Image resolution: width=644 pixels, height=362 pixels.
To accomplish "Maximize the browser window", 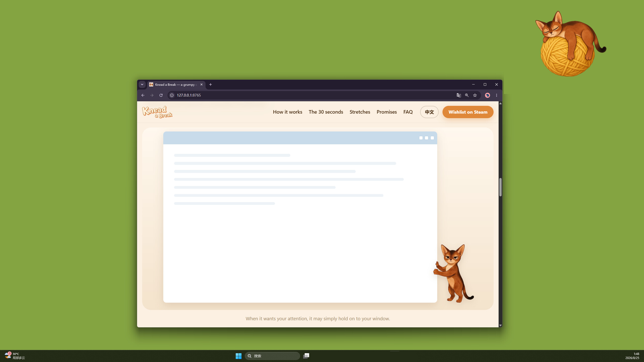I will coord(485,84).
